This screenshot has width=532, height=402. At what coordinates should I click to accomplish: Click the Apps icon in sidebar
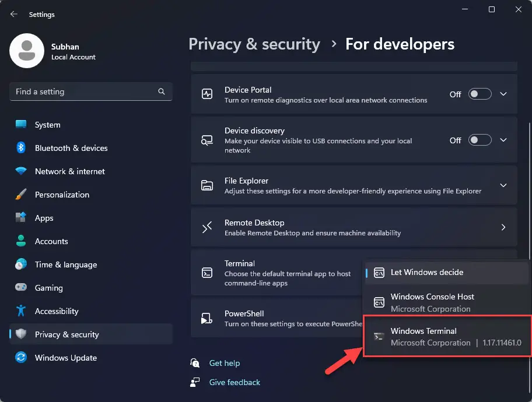(x=21, y=218)
